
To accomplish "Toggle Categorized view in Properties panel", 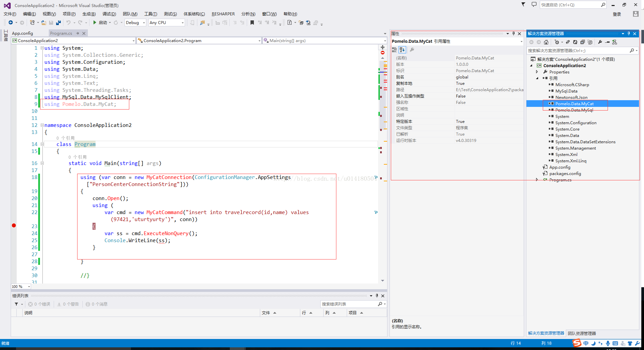I will click(x=394, y=50).
